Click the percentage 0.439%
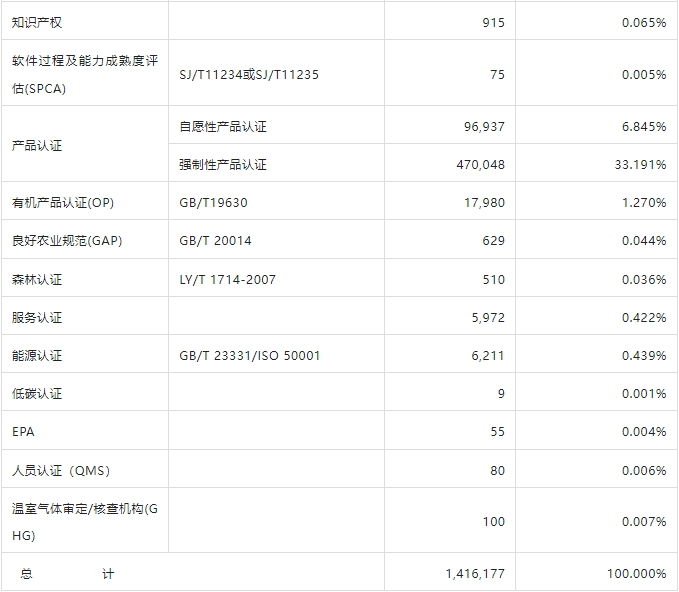Screen dimensions: 679x592 coord(644,356)
